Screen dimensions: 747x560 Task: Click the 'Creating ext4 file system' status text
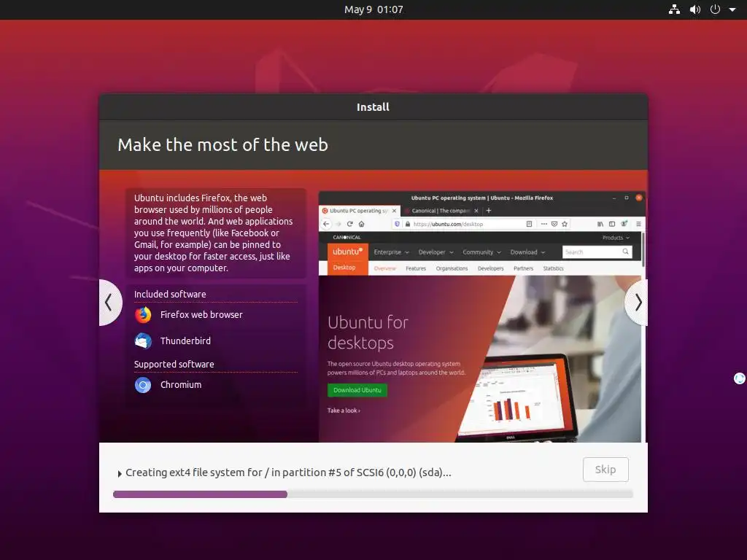(288, 472)
